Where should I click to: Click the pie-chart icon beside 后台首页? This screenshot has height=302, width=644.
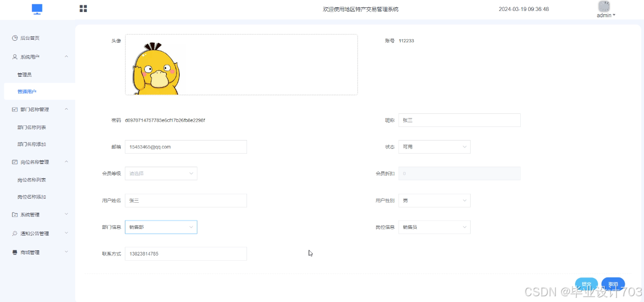(x=15, y=38)
